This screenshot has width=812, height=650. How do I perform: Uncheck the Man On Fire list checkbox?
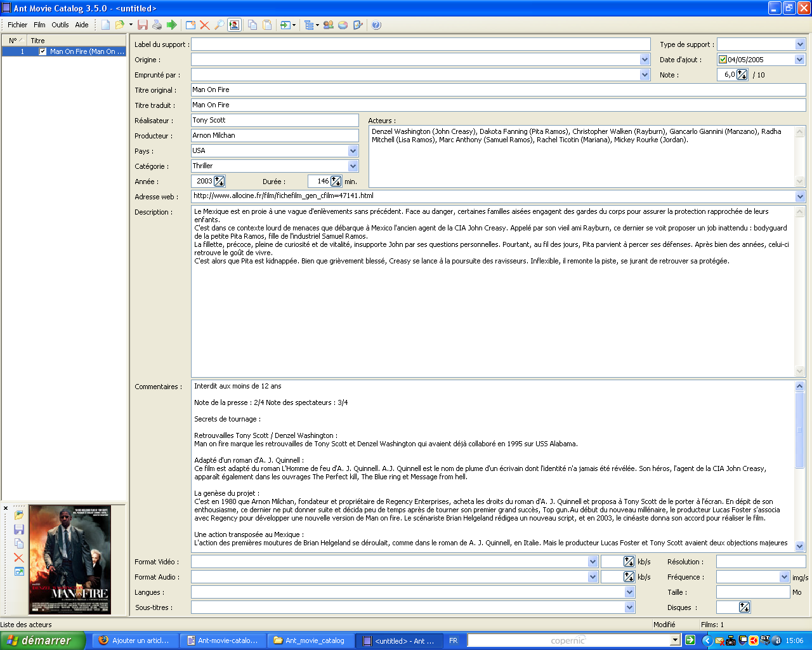43,51
